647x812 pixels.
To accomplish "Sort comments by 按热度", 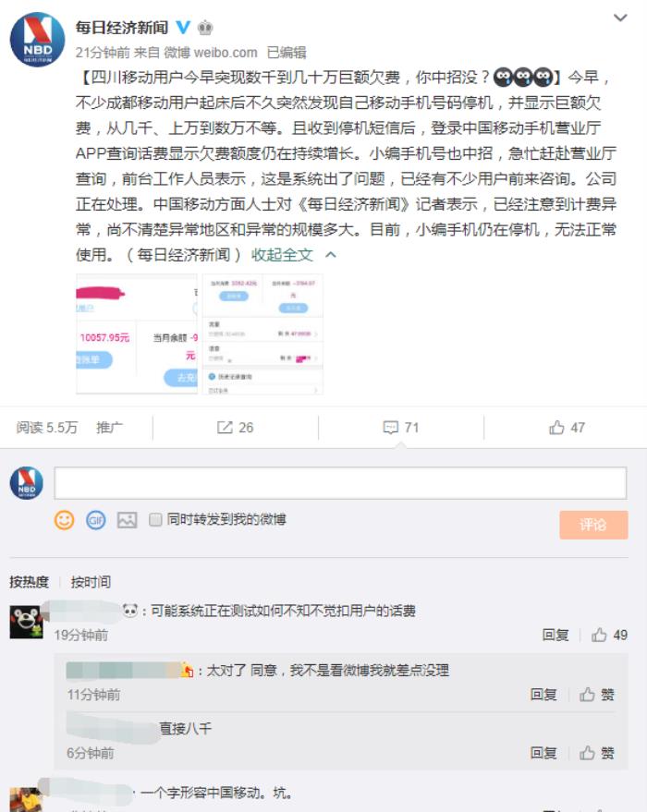I will point(29,582).
